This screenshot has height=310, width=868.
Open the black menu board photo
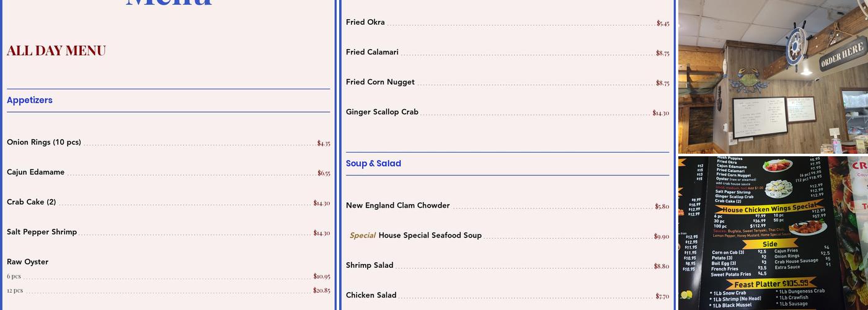[773, 233]
